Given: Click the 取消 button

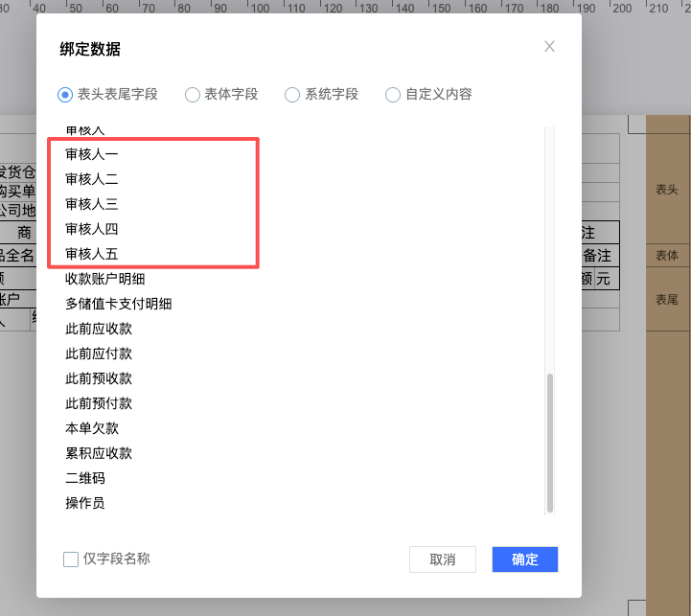Looking at the screenshot, I should [x=442, y=559].
